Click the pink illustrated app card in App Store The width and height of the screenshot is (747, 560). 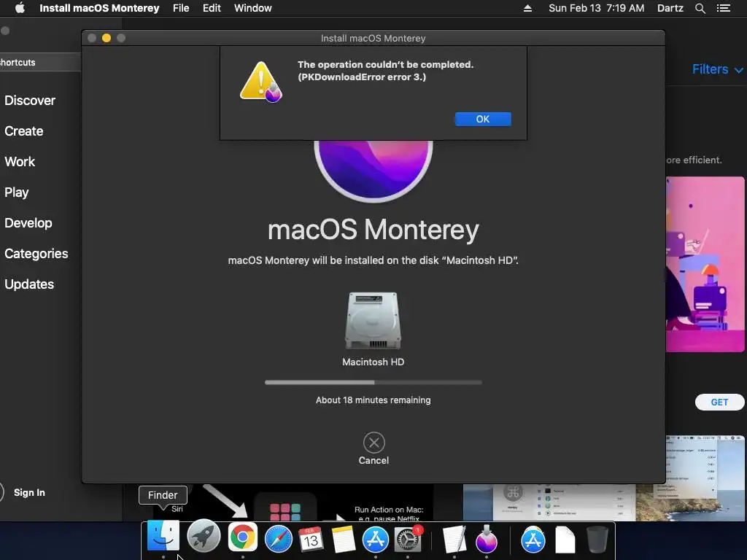(705, 264)
